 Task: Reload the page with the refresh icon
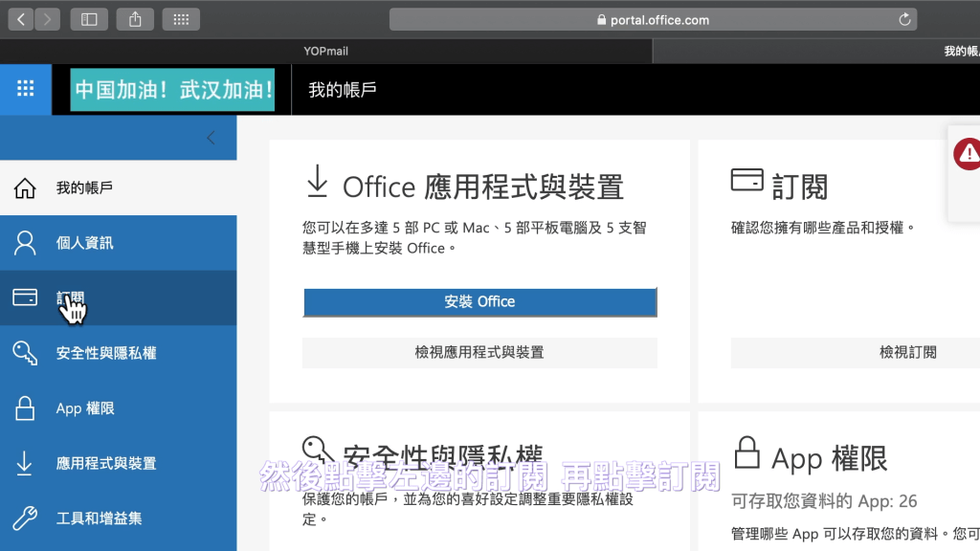[x=904, y=19]
